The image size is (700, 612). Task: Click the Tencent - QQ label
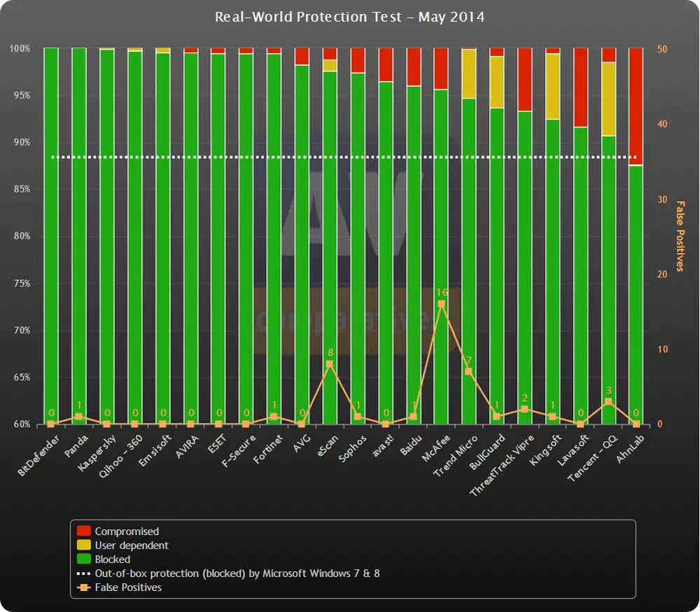593,457
